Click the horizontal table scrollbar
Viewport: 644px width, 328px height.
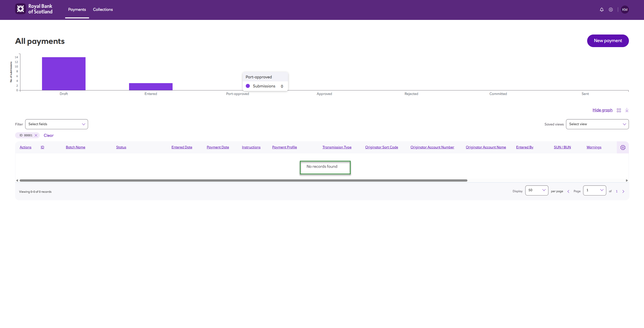pos(243,180)
